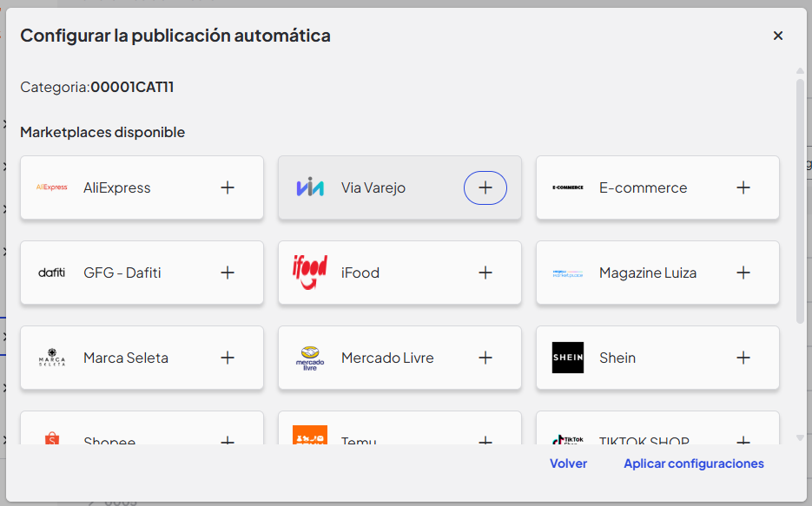The height and width of the screenshot is (506, 812).
Task: Click the Mercado Livre logo
Action: pyautogui.click(x=310, y=358)
